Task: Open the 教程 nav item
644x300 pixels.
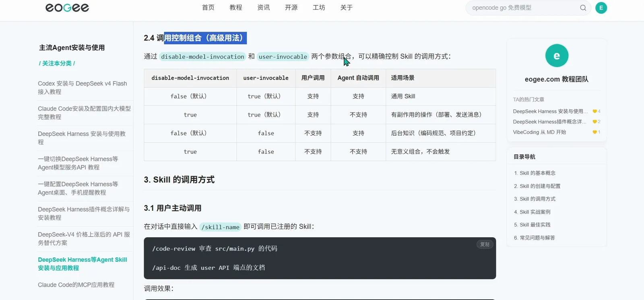Action: (x=236, y=8)
